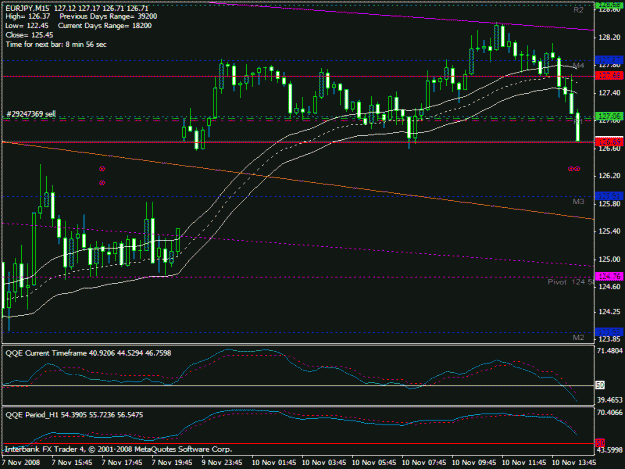Click the M2 midpoint level label
Viewport: 625px width, 469px height.
578,338
